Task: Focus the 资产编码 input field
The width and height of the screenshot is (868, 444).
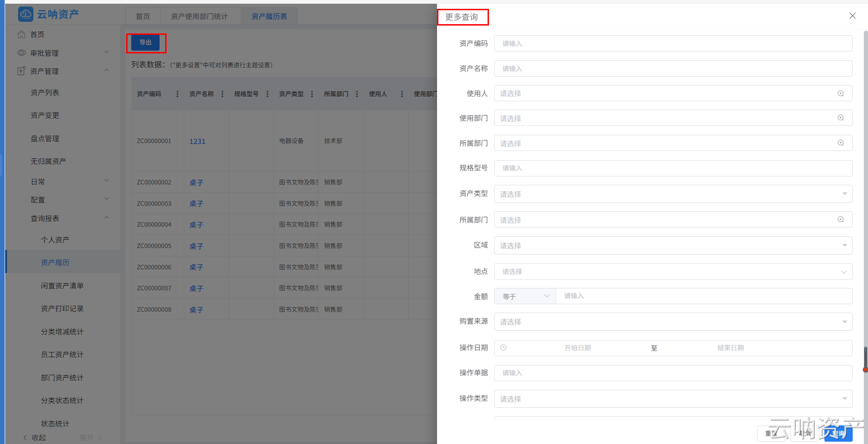Action: pyautogui.click(x=673, y=43)
